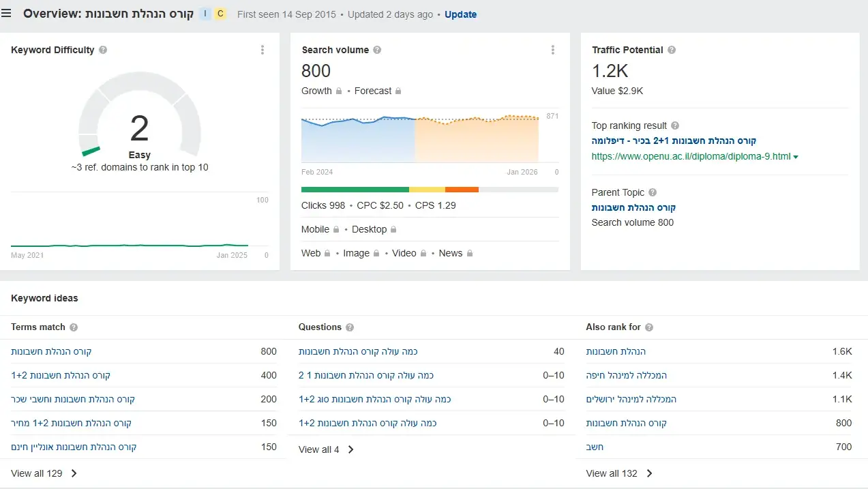This screenshot has height=489, width=868.
Task: Click the 'Clicks 998' text
Action: click(x=323, y=205)
